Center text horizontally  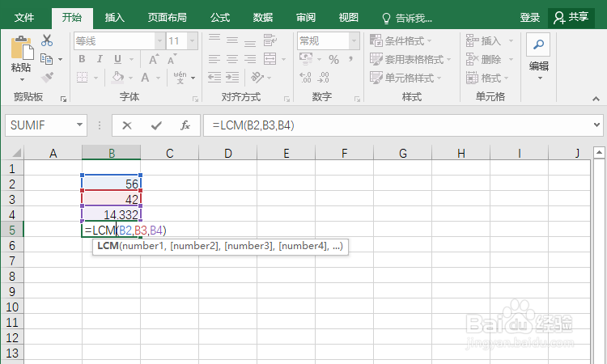232,59
